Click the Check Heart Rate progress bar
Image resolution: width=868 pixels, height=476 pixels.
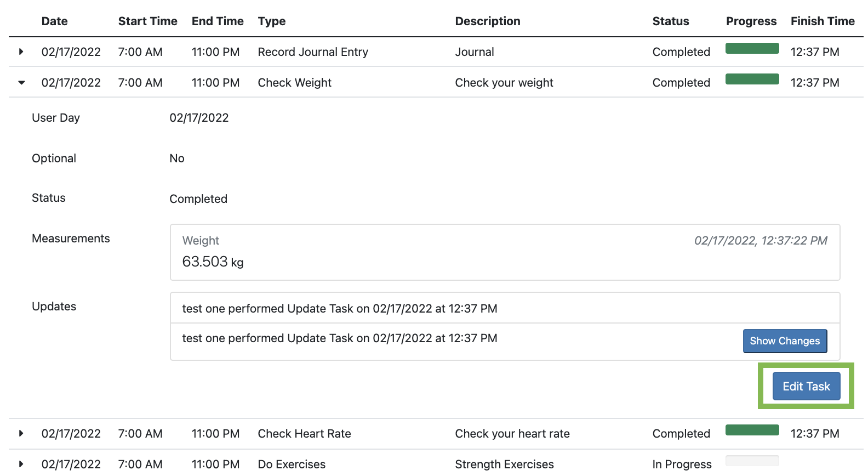tap(752, 430)
